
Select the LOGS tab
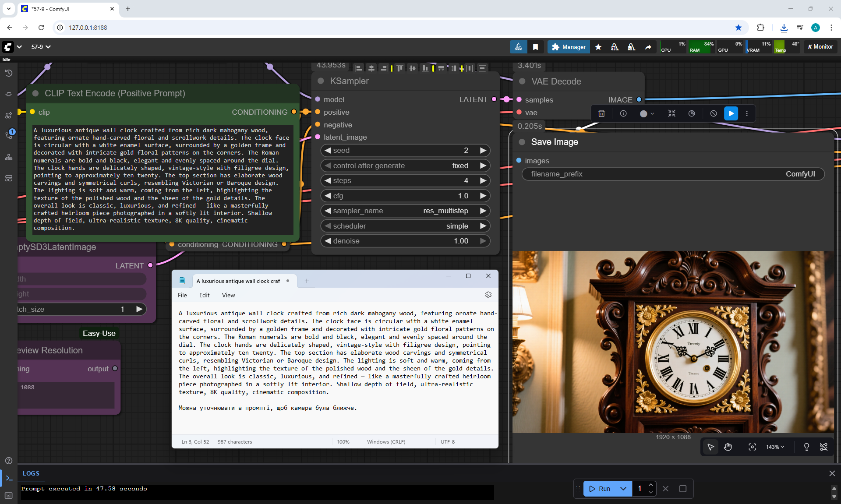pyautogui.click(x=31, y=473)
